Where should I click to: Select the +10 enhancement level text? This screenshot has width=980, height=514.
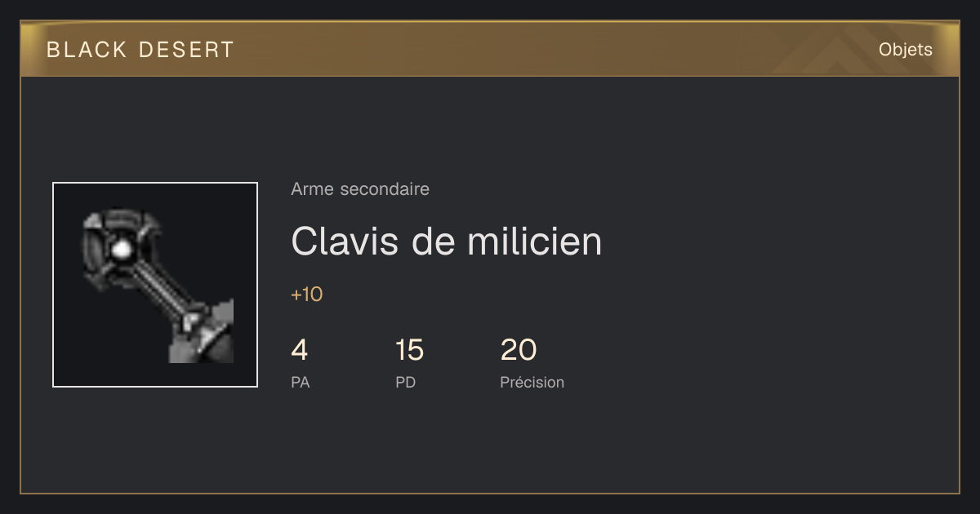point(307,295)
